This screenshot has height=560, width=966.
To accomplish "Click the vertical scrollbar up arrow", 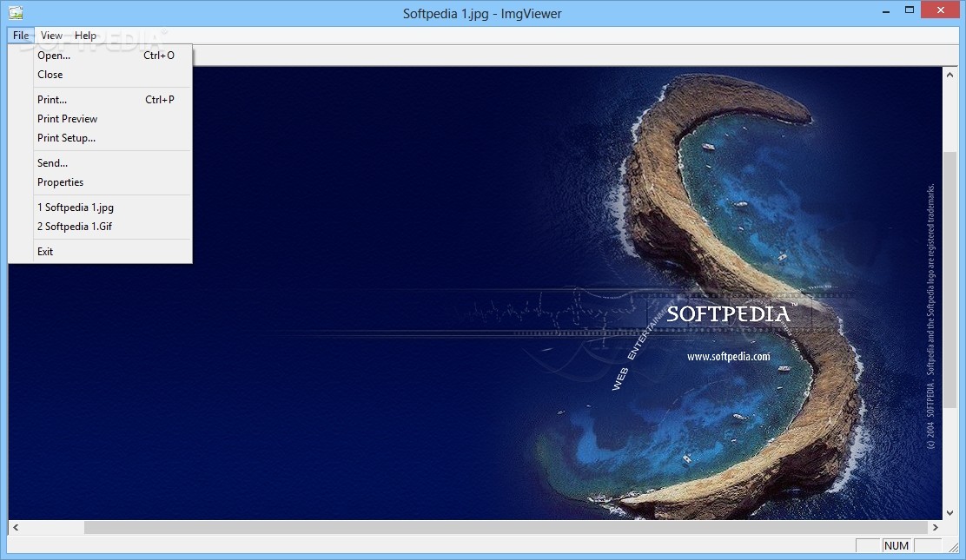I will point(949,75).
